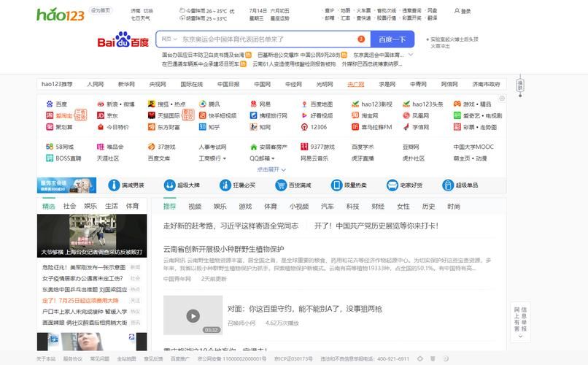The width and height of the screenshot is (588, 365).
Task: Open 人民网 link in top nav
Action: [x=96, y=85]
